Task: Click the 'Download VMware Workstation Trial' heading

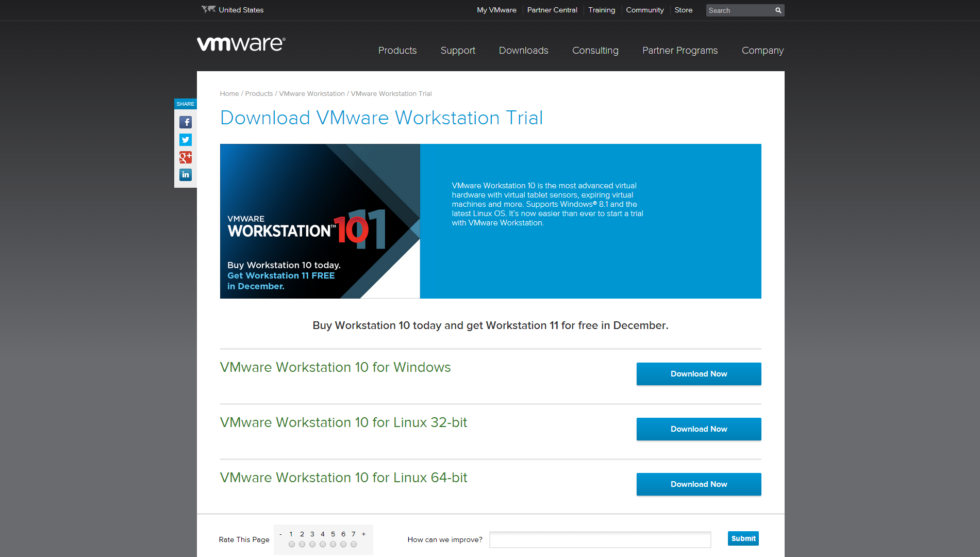Action: [381, 118]
